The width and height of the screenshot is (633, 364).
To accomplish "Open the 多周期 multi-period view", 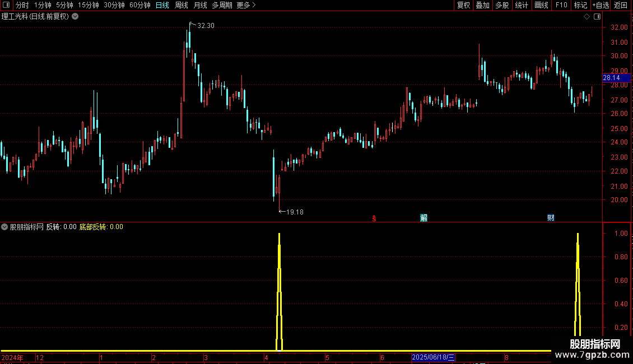I will point(222,5).
